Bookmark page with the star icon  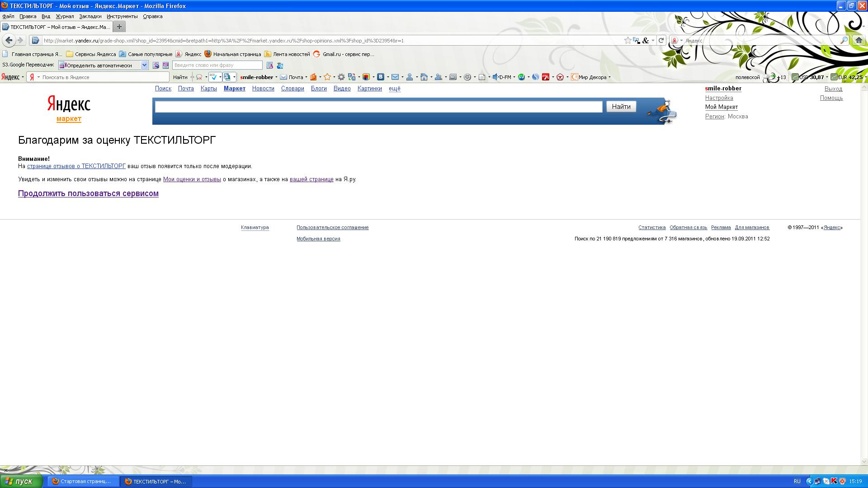click(x=627, y=40)
